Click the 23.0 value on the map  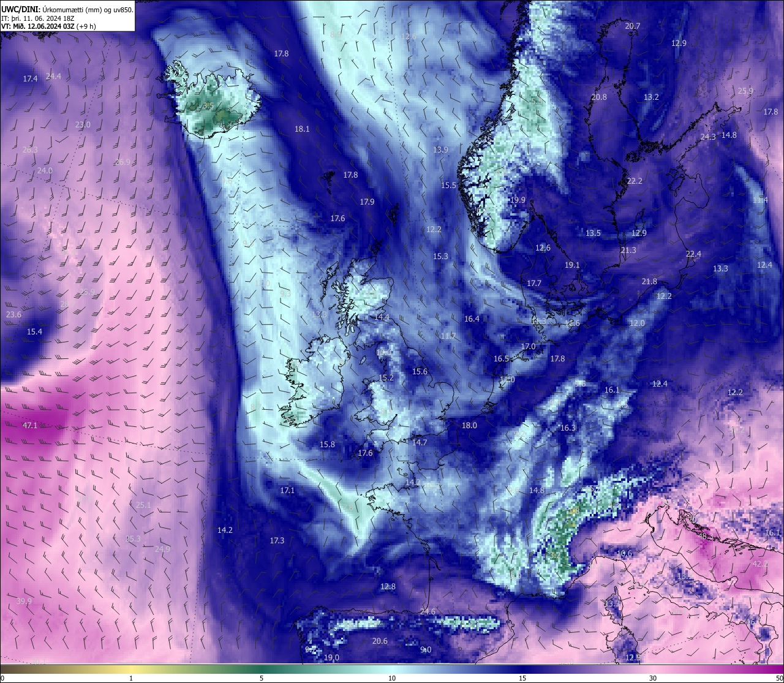coord(83,124)
